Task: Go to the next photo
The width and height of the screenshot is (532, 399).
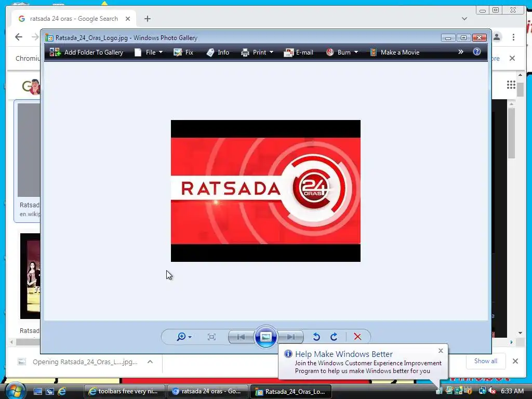Action: [x=291, y=337]
